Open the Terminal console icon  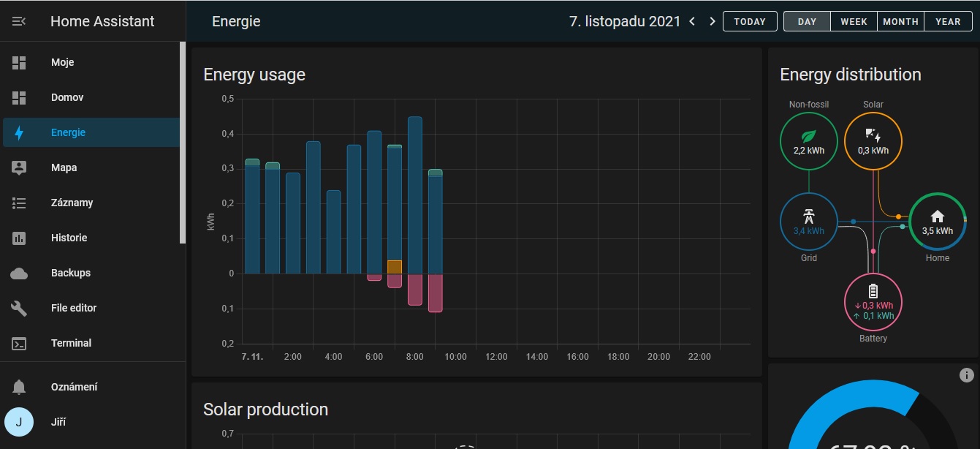point(19,343)
